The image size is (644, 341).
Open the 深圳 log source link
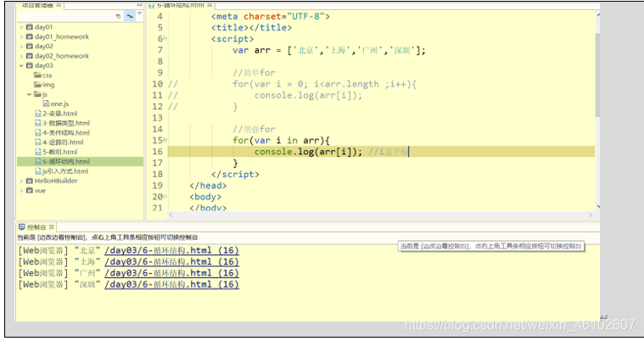(171, 284)
